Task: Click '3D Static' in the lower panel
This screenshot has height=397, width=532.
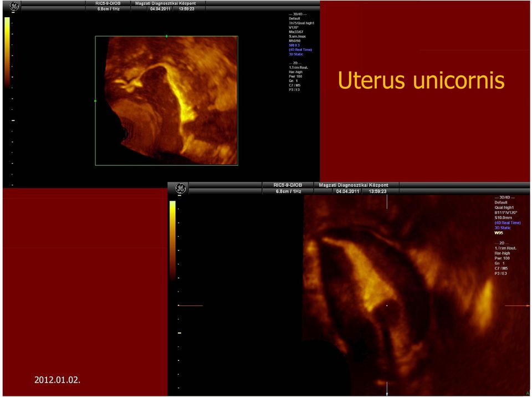Action: click(x=503, y=228)
